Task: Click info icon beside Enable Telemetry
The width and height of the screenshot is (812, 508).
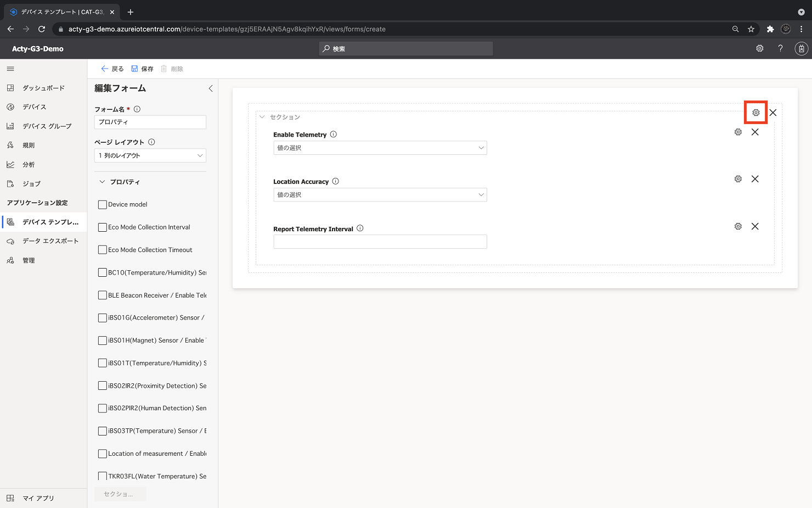Action: (x=334, y=135)
